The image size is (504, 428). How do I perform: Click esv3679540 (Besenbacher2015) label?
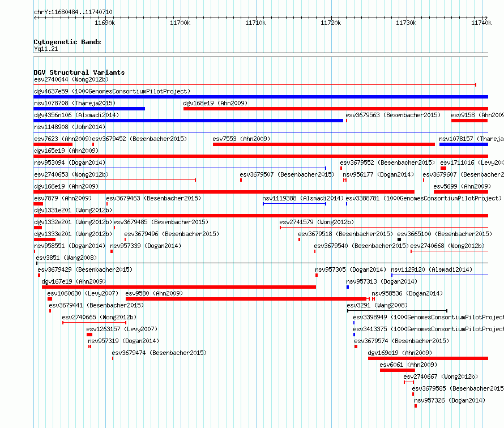361,246
